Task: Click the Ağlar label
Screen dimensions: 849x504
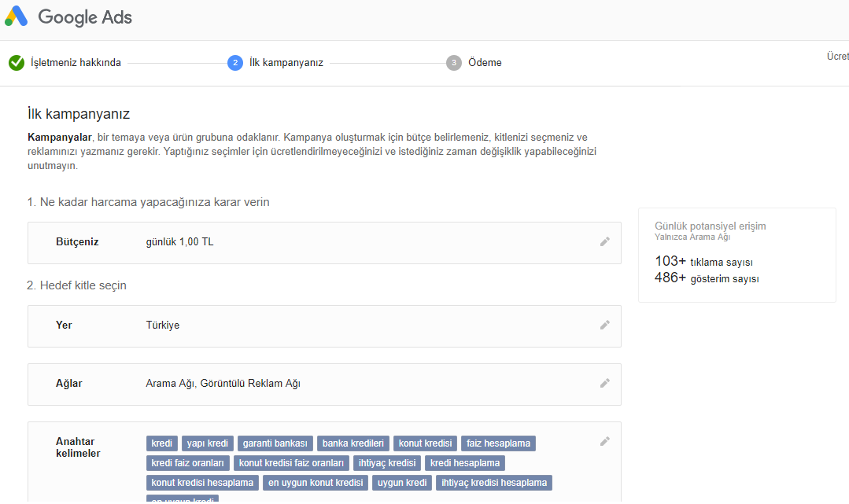Action: coord(68,384)
